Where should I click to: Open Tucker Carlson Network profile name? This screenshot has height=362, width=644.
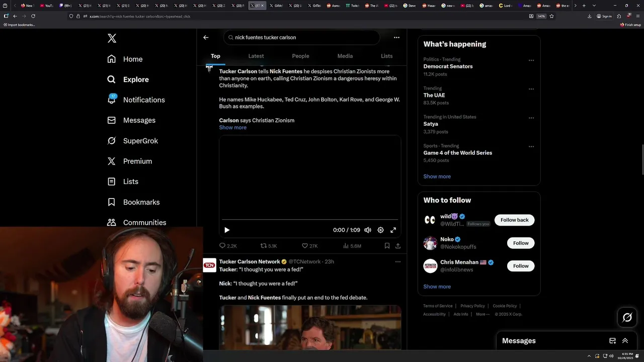click(x=250, y=261)
